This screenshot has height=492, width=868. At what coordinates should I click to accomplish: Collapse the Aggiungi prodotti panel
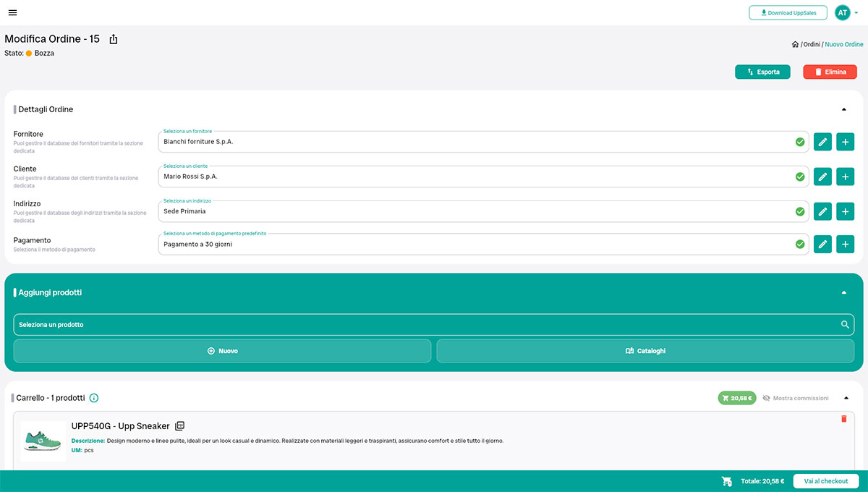843,292
